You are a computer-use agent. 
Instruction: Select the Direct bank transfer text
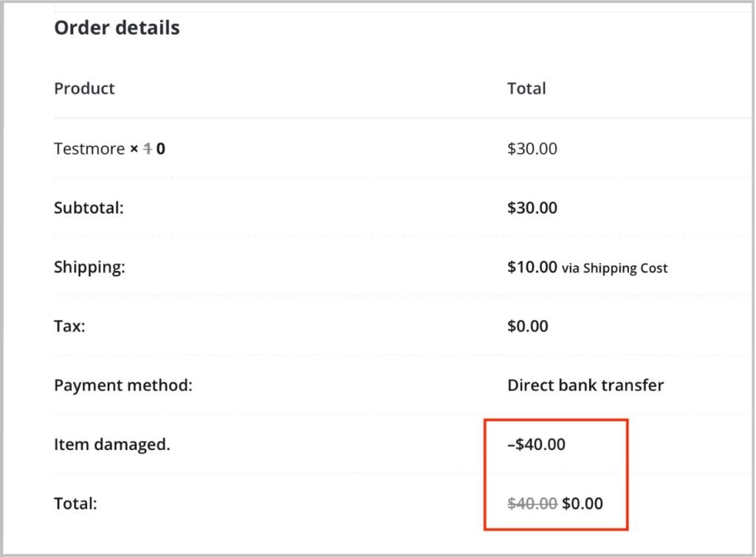[585, 385]
